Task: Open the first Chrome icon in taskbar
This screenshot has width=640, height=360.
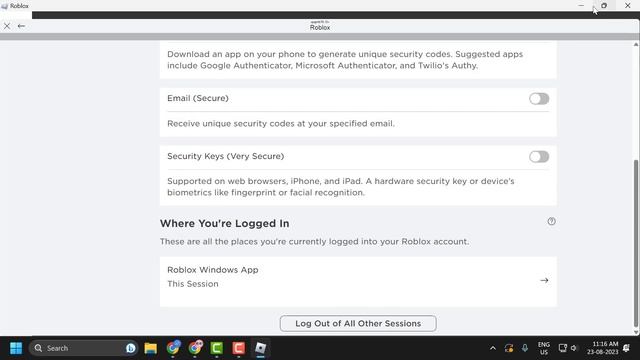Action: 173,348
